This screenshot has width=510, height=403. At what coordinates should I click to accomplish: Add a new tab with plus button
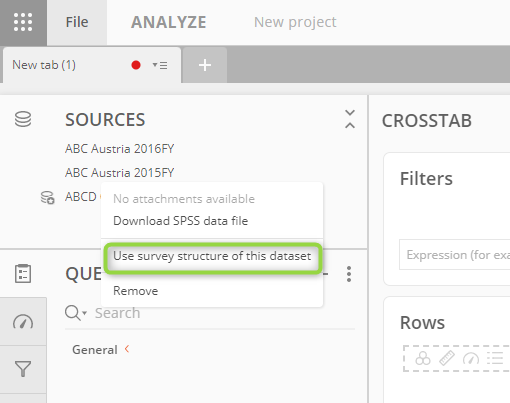205,65
